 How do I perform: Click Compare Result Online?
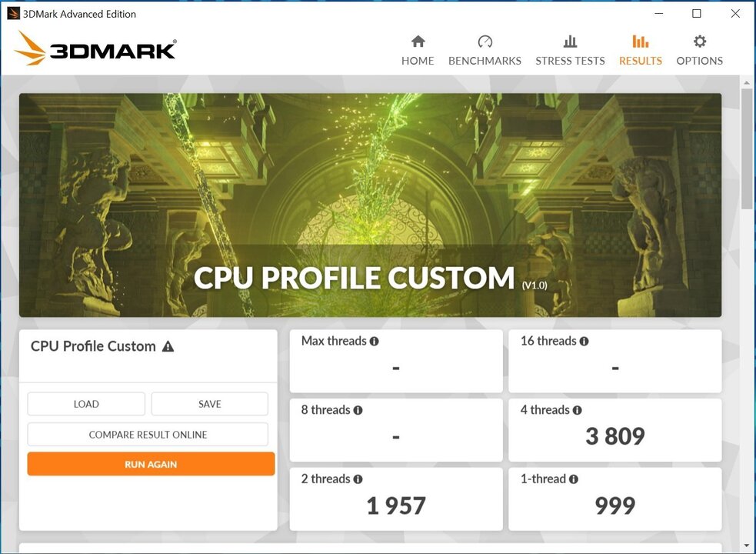tap(148, 435)
